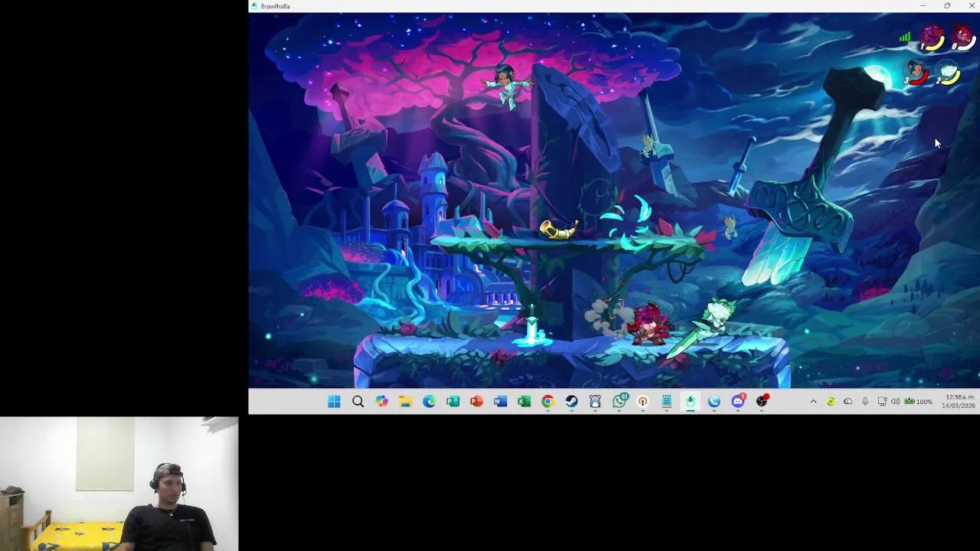Screen dimensions: 980x551
Task: Show hidden system tray icons
Action: click(x=813, y=402)
